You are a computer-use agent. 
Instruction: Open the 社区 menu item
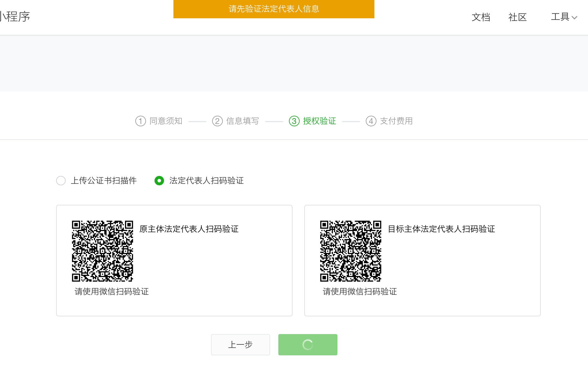coord(517,17)
